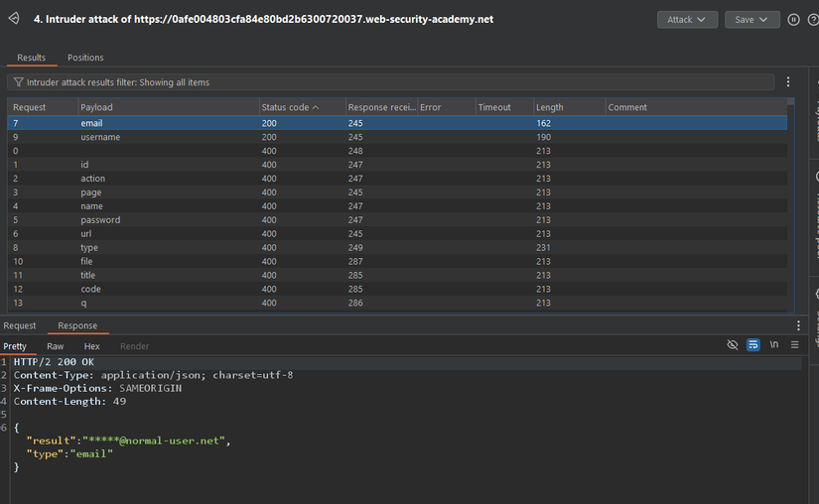The height and width of the screenshot is (504, 819).
Task: Select request 0 row with empty payload
Action: [x=397, y=151]
